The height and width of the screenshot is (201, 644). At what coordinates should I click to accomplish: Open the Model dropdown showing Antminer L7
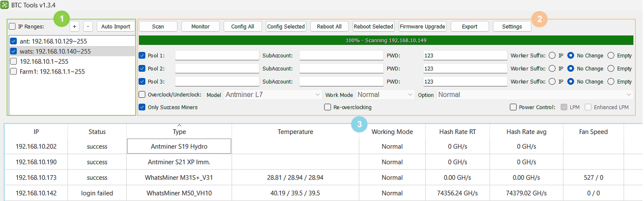click(273, 95)
